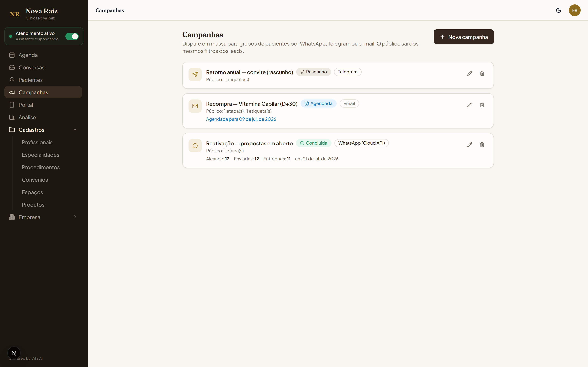Collapse the Cadastros section chevron
The image size is (588, 367).
75,130
